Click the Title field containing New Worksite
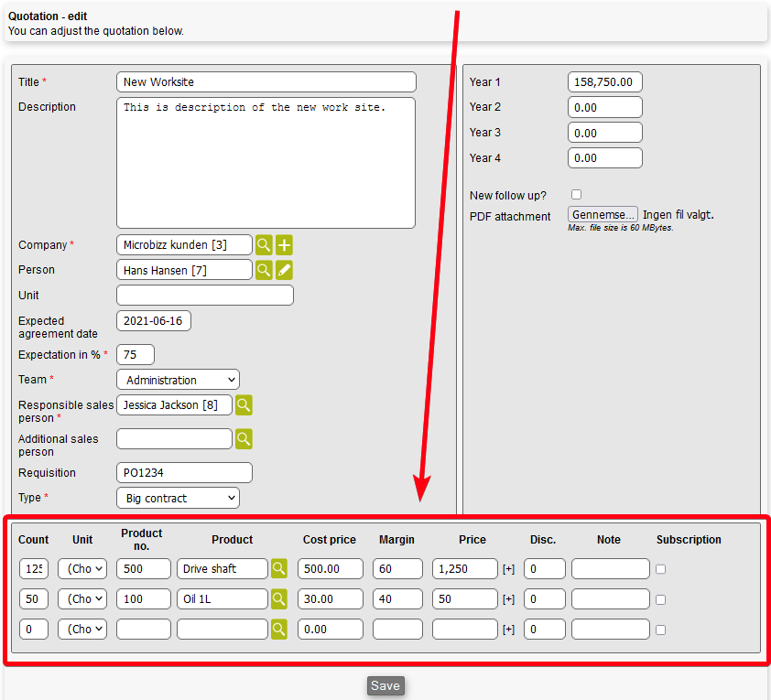 [x=266, y=82]
